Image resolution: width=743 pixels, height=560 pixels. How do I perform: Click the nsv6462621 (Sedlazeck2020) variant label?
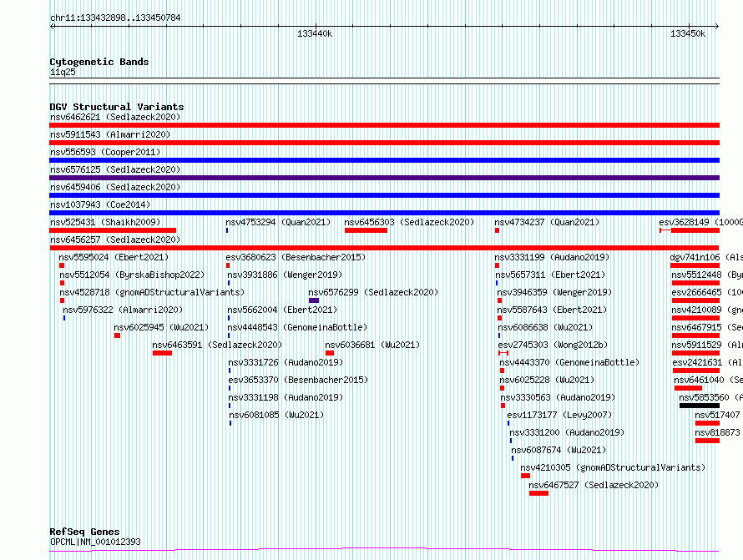115,117
